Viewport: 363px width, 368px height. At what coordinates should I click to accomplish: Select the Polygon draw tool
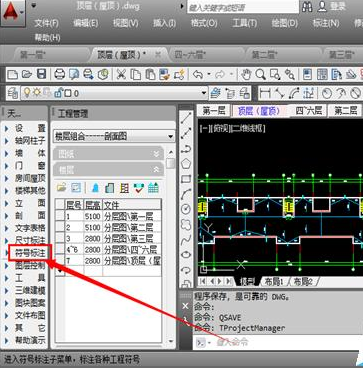[186, 164]
